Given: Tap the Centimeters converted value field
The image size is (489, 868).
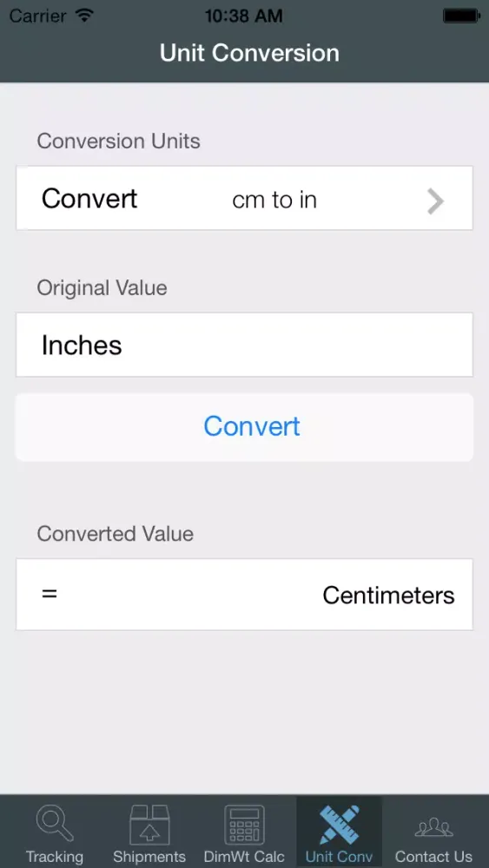Looking at the screenshot, I should point(244,595).
